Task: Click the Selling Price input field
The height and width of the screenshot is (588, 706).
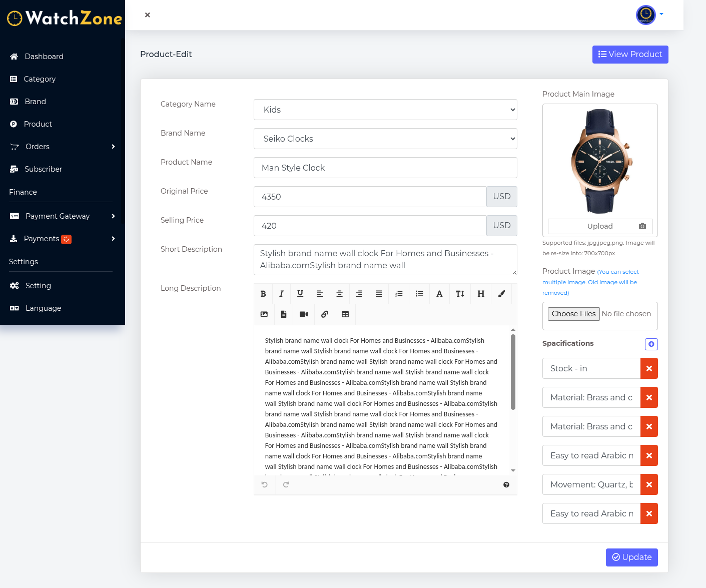Action: [369, 226]
